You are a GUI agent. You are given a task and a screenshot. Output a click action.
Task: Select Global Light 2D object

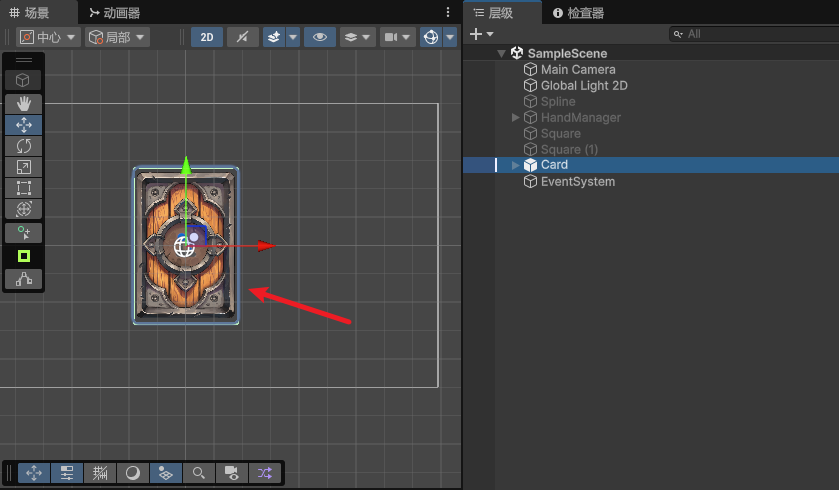click(584, 86)
